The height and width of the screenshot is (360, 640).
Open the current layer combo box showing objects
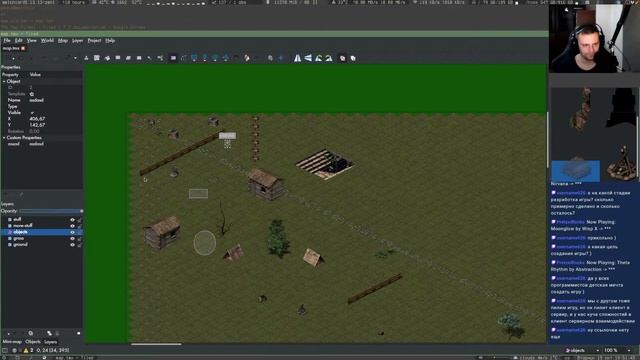(x=582, y=350)
